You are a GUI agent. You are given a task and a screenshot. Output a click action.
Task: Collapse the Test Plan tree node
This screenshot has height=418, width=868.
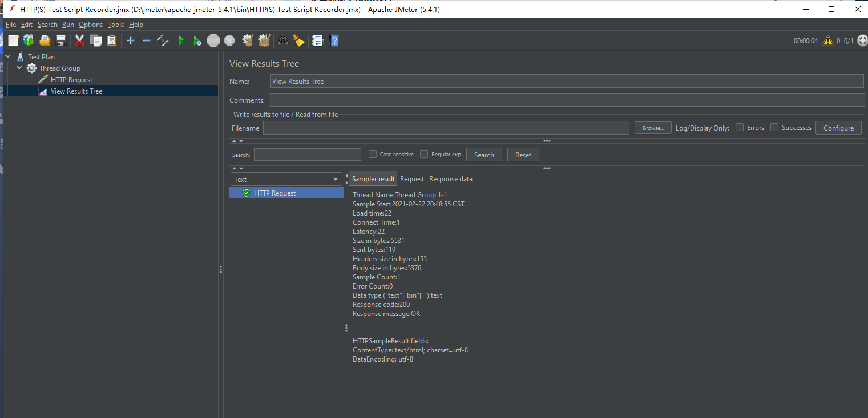[x=8, y=57]
